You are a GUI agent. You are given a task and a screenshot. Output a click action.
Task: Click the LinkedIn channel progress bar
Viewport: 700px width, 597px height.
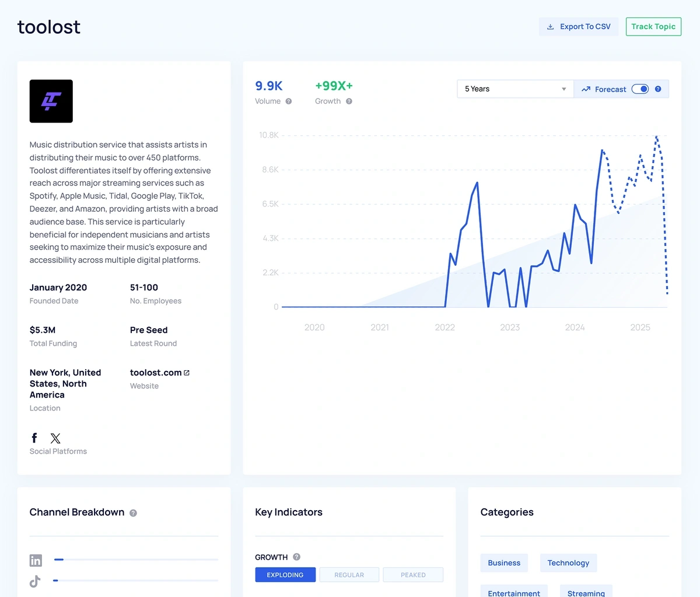point(136,560)
